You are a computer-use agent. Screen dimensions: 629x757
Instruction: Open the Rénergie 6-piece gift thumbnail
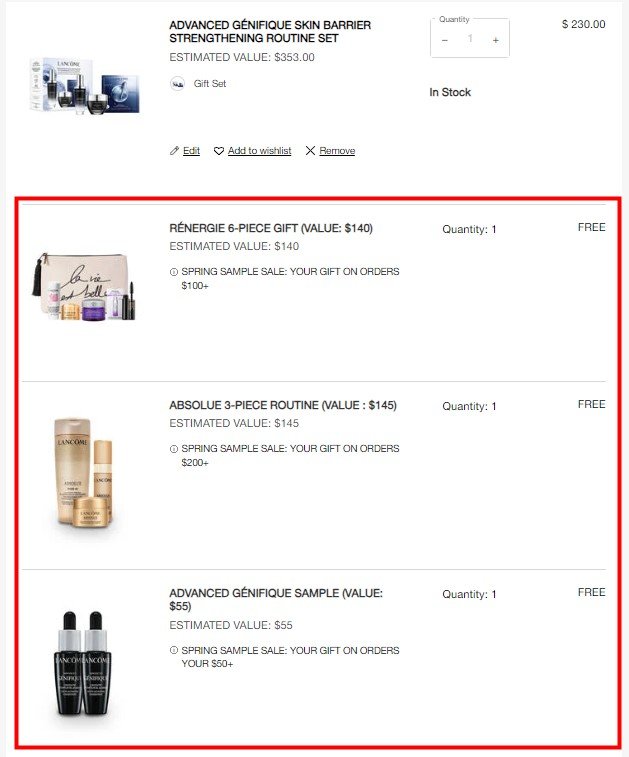point(84,286)
